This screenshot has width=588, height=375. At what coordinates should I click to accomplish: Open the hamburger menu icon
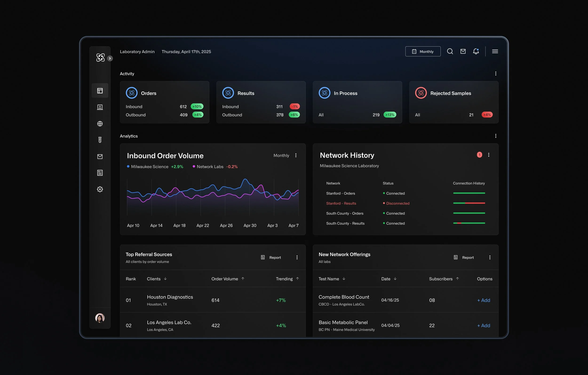click(495, 51)
